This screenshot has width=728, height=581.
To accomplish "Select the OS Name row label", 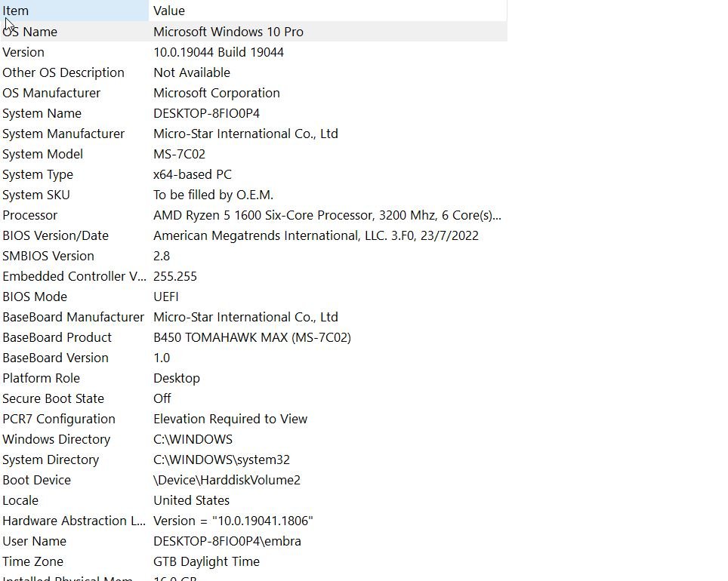I will 30,32.
